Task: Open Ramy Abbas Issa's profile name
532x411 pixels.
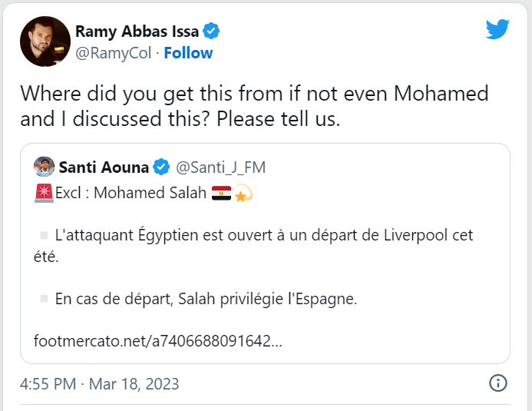Action: click(137, 31)
